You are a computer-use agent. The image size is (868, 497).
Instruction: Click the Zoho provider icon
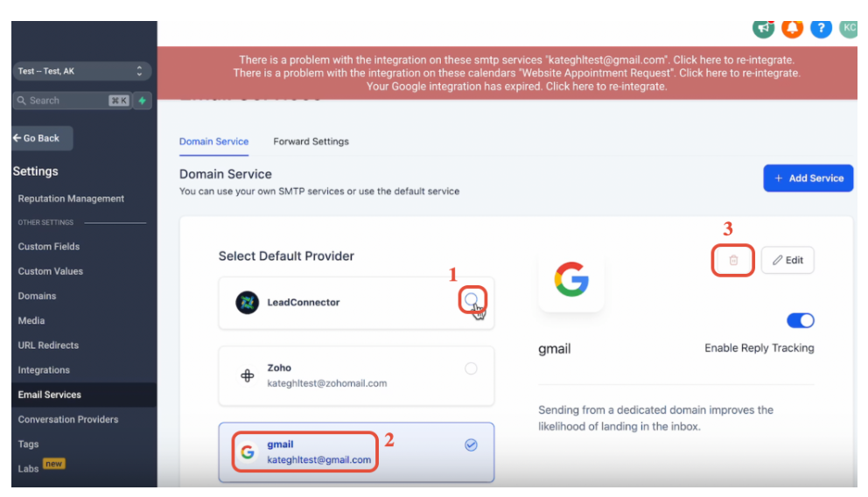247,375
